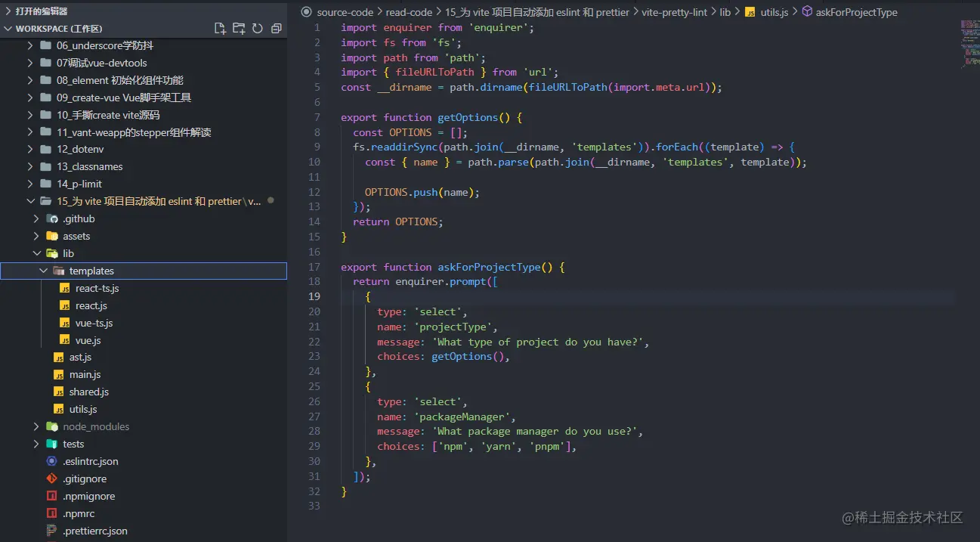This screenshot has width=980, height=542.
Task: Collapse the 15_为 vite 项目 folder chevron
Action: pos(30,201)
